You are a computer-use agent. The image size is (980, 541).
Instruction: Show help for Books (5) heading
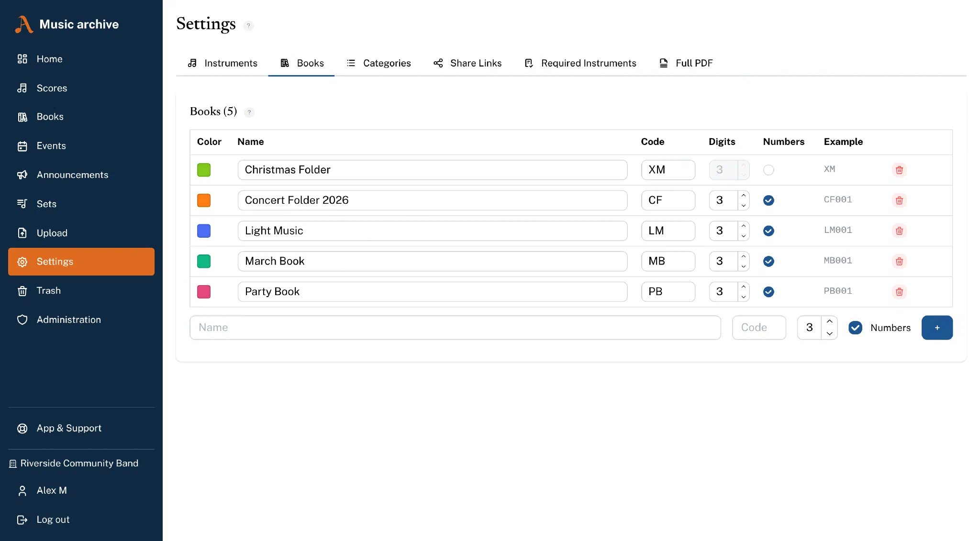(249, 112)
